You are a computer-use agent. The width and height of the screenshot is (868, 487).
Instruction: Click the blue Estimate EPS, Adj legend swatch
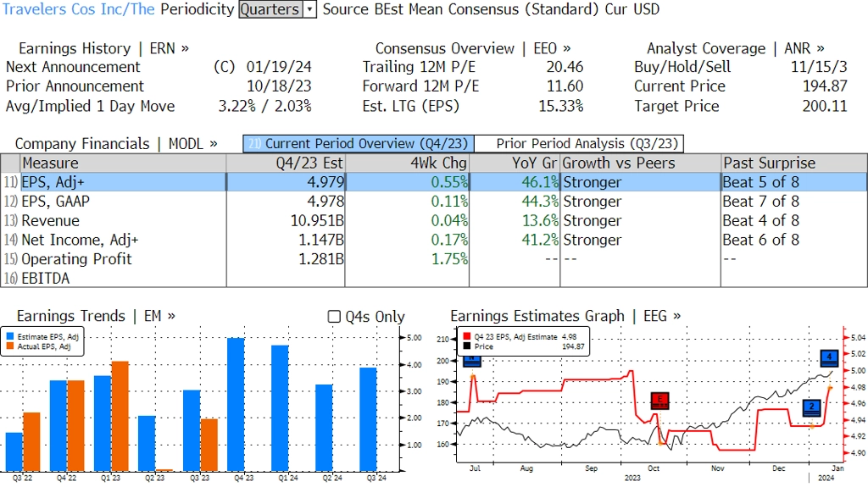10,336
